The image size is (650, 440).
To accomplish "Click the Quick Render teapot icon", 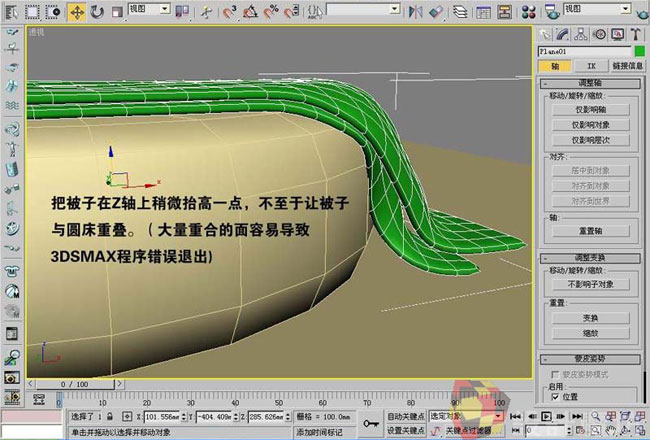I will (642, 13).
